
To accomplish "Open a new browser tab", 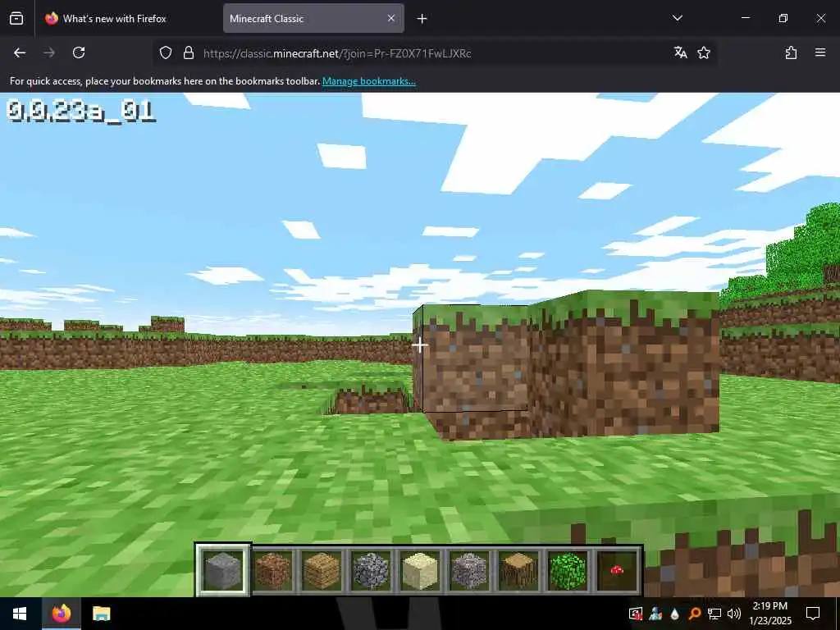I will [x=422, y=19].
